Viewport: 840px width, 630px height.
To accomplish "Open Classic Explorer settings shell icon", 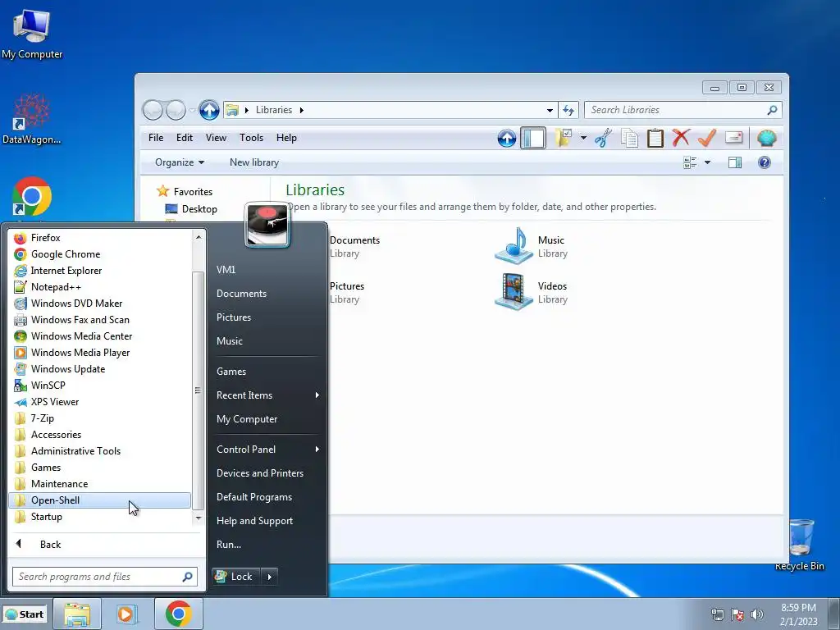I will (767, 138).
